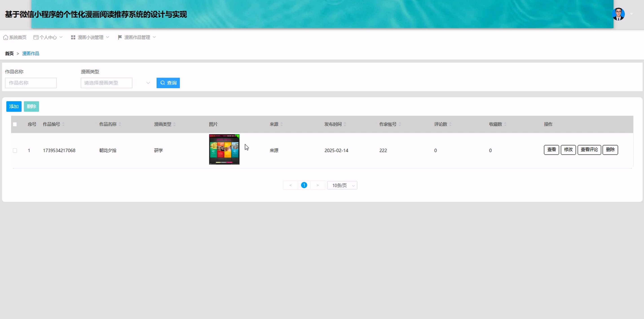Open the 10条/页 page size dropdown
Image resolution: width=644 pixels, height=319 pixels.
342,185
